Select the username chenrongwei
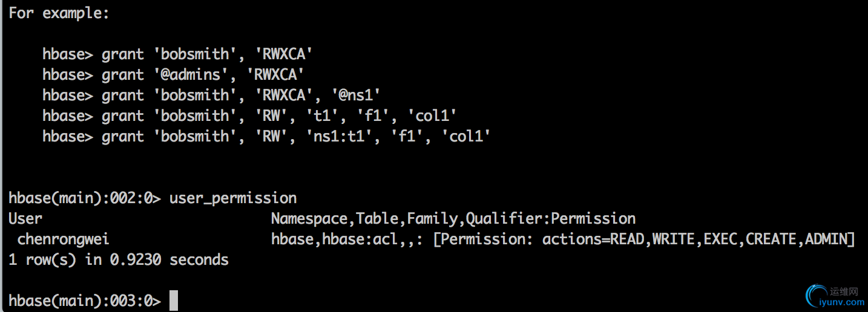The width and height of the screenshot is (868, 312). [64, 239]
